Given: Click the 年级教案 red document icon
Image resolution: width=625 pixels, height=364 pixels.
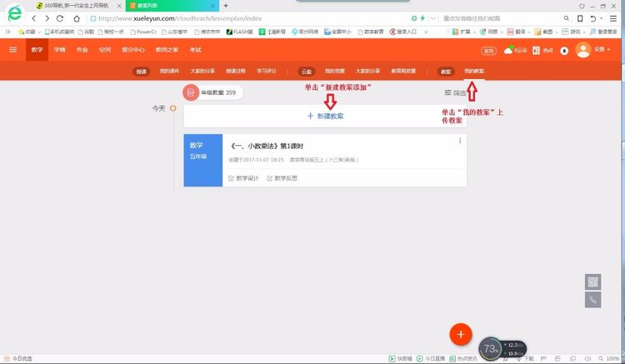Looking at the screenshot, I should 191,92.
